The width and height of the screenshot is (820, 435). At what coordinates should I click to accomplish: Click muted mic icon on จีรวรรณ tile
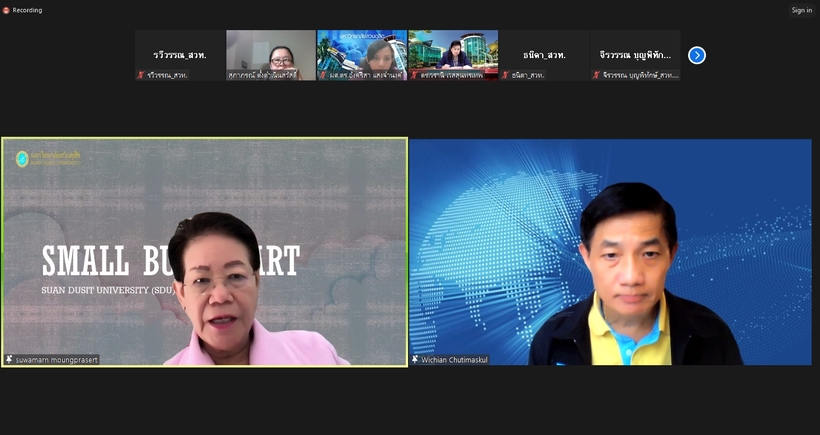tap(596, 75)
